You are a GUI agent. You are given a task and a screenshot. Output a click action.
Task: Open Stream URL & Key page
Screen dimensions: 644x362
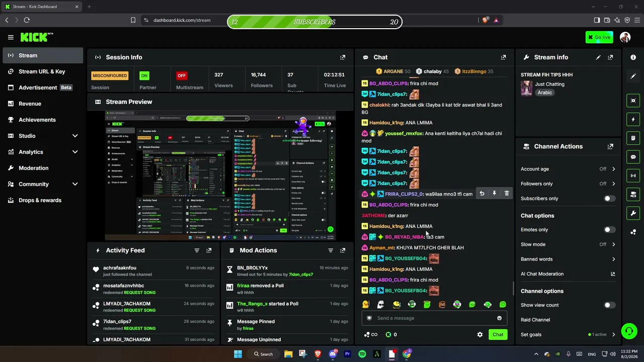tap(43, 71)
